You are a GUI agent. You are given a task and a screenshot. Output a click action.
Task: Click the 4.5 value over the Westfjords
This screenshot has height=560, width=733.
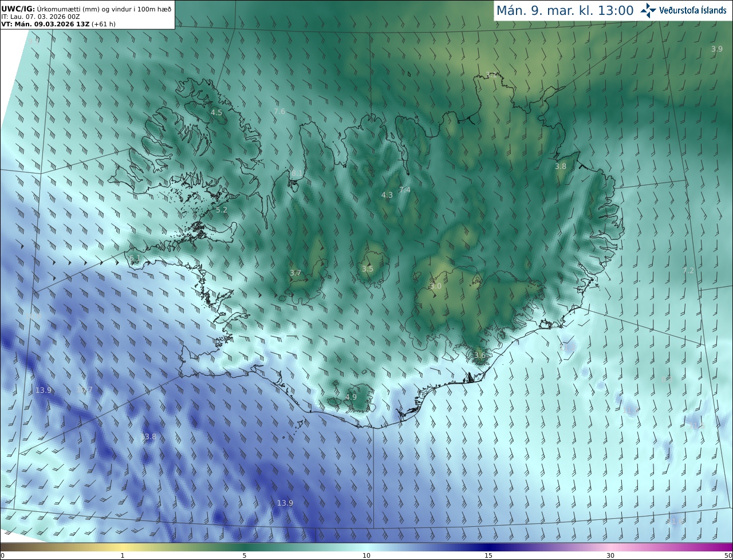tap(216, 113)
